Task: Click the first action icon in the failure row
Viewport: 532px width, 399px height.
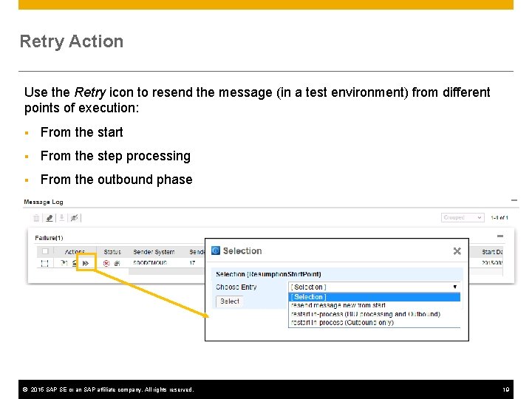Action: (x=64, y=263)
